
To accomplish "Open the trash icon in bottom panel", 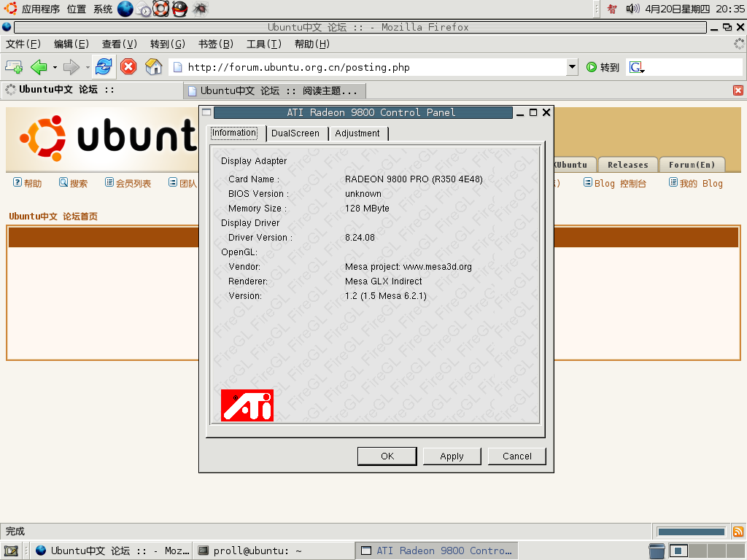I will [657, 551].
